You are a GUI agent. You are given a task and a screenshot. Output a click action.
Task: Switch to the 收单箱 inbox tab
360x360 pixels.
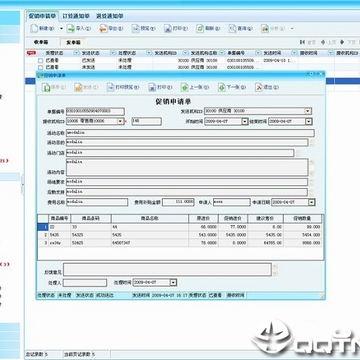41,42
